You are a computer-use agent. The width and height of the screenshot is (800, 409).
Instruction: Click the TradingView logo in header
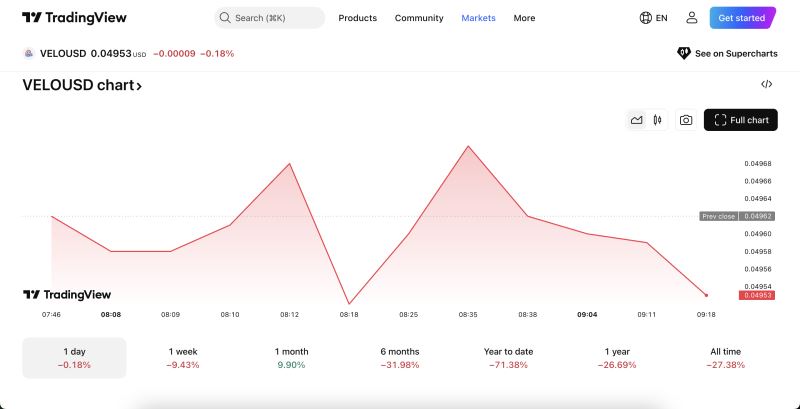pyautogui.click(x=74, y=18)
